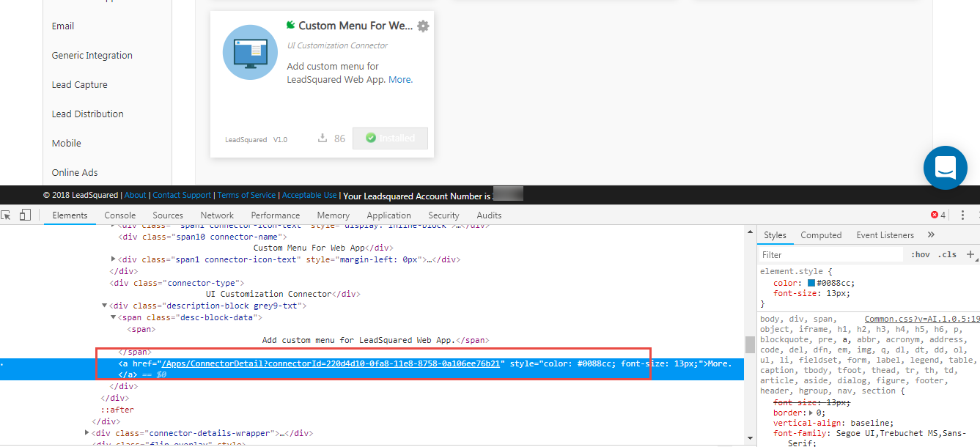Image resolution: width=980 pixels, height=447 pixels.
Task: Click the ::after pseudo-element row
Action: (x=117, y=410)
